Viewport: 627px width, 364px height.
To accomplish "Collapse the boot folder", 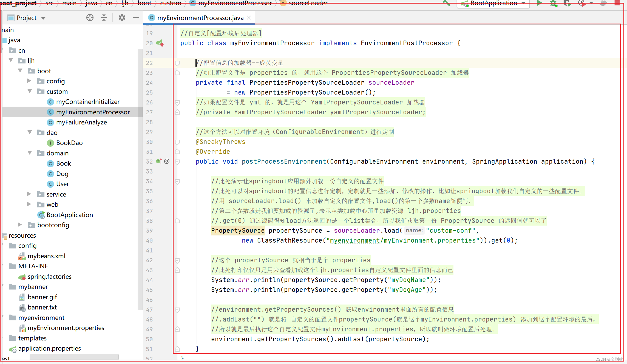I will 20,70.
